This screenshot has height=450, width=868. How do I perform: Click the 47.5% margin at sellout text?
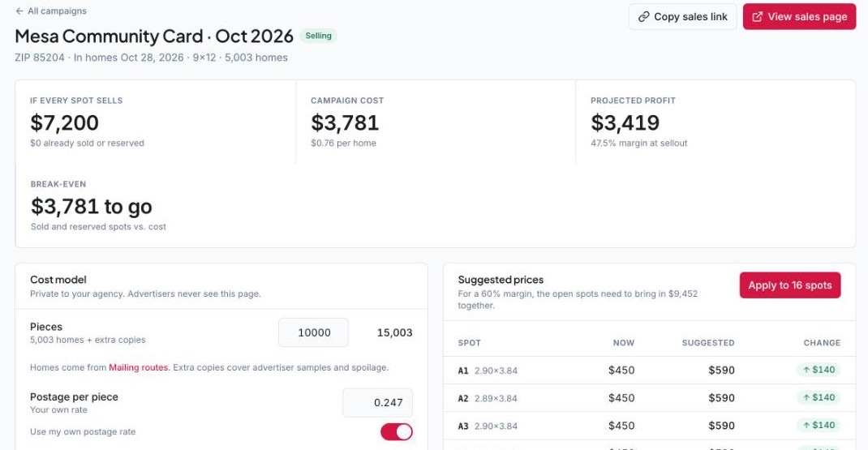tap(638, 144)
